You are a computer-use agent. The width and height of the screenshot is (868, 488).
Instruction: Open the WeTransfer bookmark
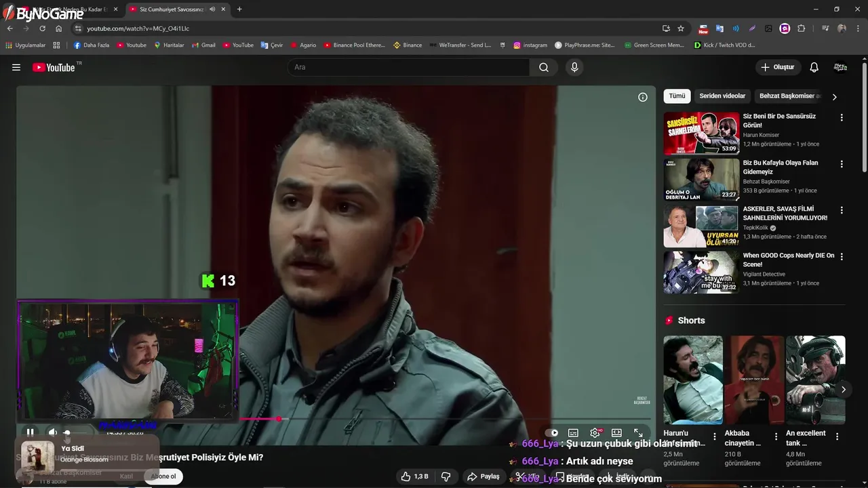click(x=459, y=45)
